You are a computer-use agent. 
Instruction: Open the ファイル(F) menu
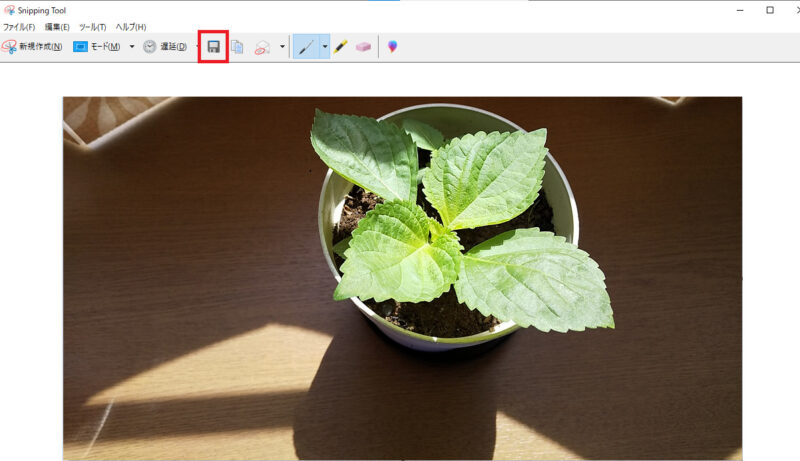pos(19,27)
